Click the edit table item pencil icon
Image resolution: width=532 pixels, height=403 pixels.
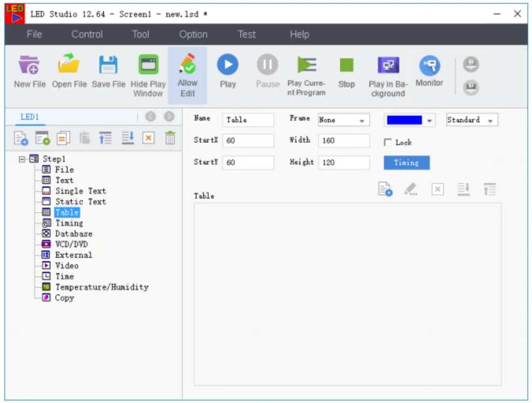click(410, 189)
